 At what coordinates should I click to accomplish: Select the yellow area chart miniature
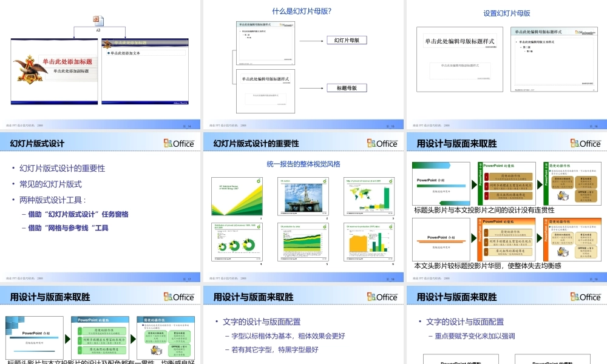(x=369, y=242)
